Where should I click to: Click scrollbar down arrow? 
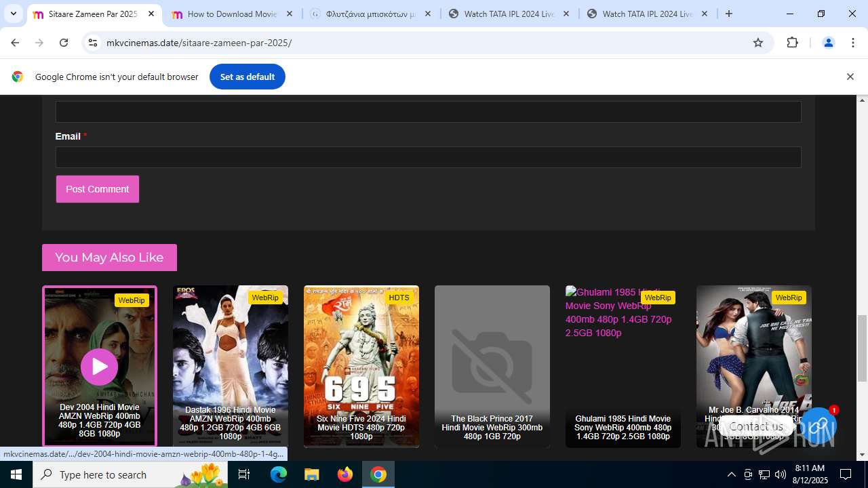click(862, 455)
